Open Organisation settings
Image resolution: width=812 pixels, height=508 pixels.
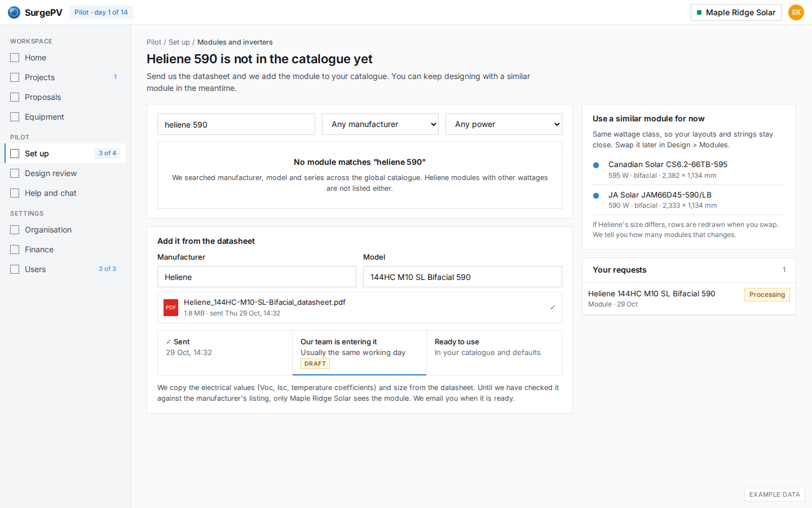[65, 230]
